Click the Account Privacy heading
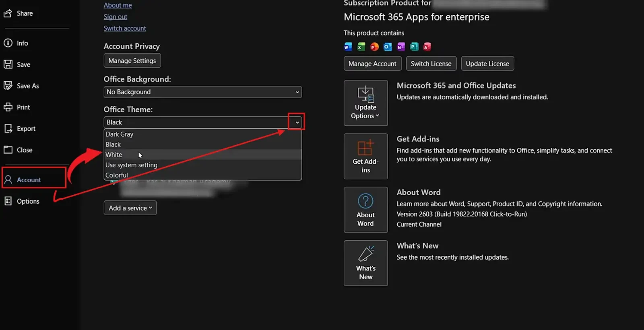644x330 pixels. point(132,46)
